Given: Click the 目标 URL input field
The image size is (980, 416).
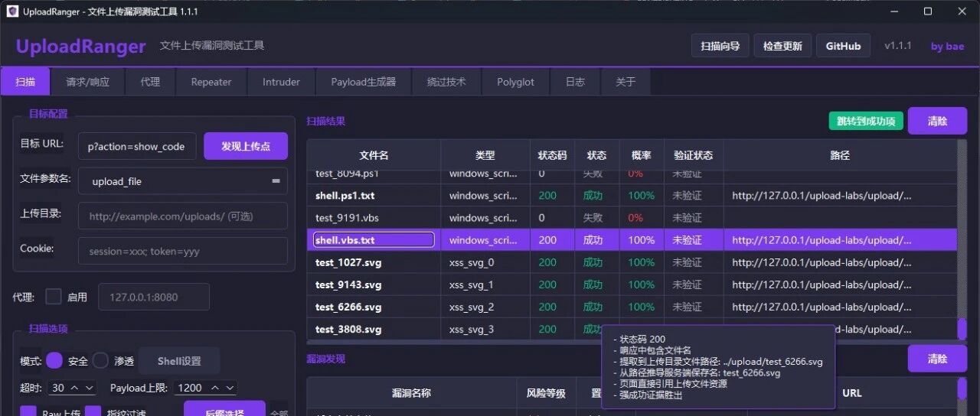Looking at the screenshot, I should [x=137, y=146].
